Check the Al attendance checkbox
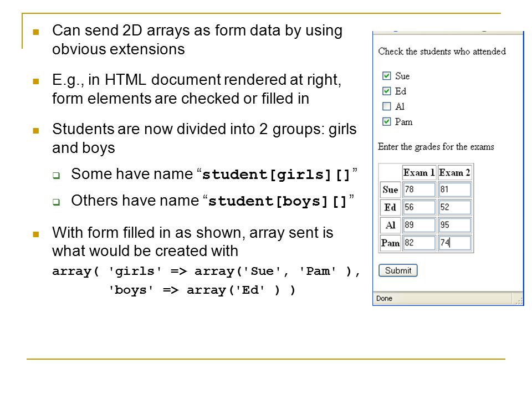 pyautogui.click(x=386, y=106)
